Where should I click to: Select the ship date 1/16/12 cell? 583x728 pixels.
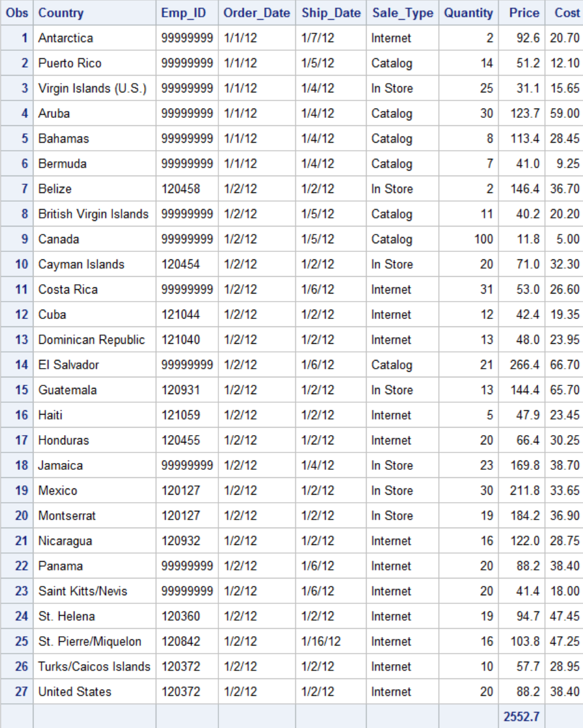coord(321,642)
